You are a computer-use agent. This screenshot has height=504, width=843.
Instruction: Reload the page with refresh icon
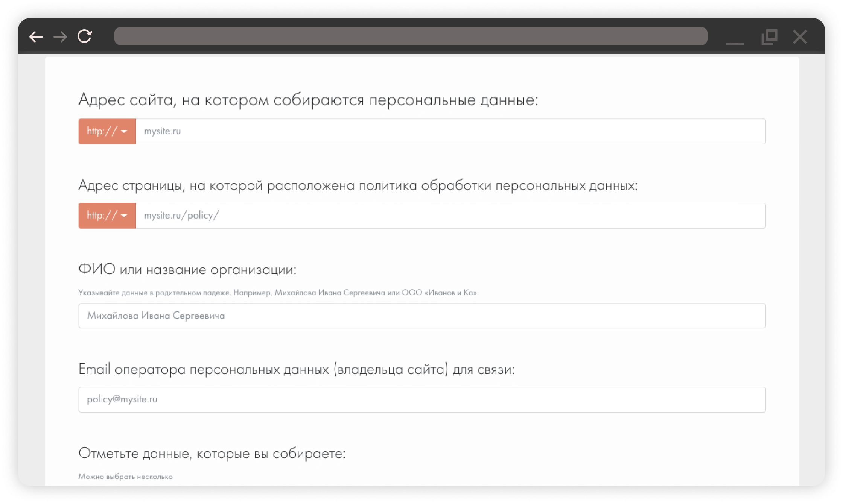point(85,36)
